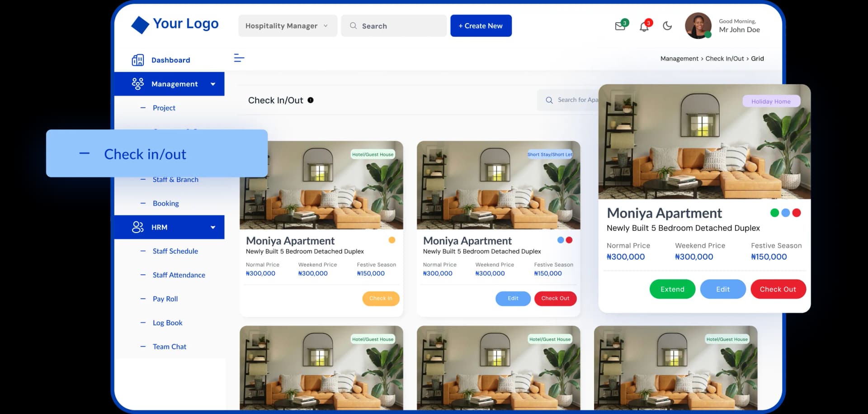Check notifications via the bell icon
Viewport: 868px width, 414px height.
[x=644, y=26]
